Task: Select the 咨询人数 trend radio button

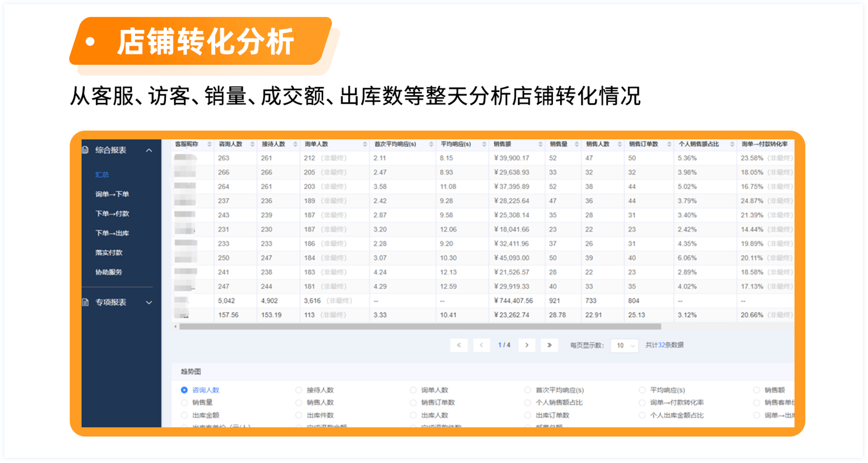Action: (184, 390)
